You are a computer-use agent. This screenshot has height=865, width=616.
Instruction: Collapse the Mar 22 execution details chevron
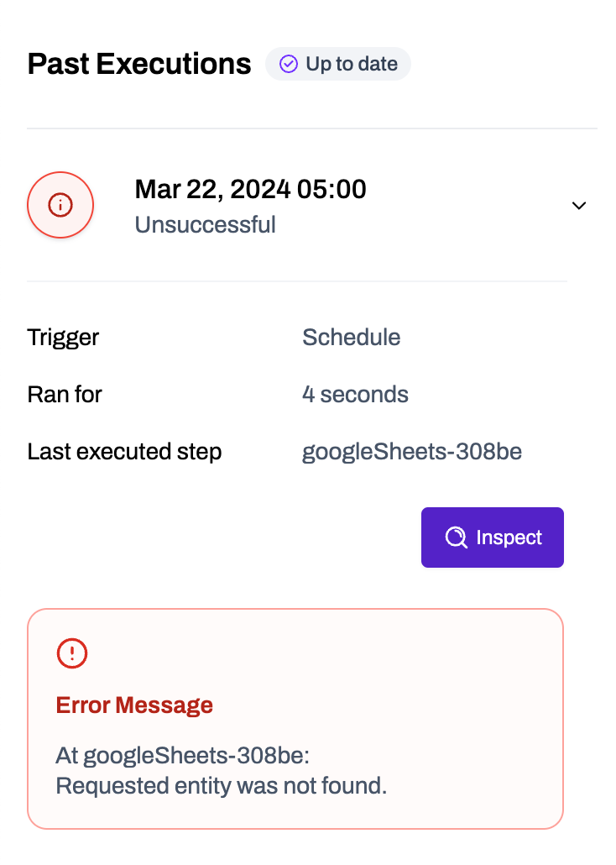click(578, 206)
